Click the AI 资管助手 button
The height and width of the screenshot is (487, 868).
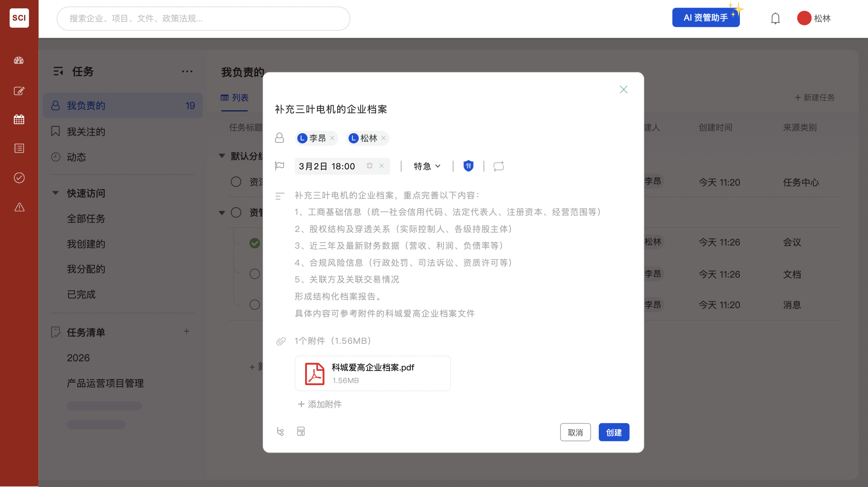tap(706, 17)
